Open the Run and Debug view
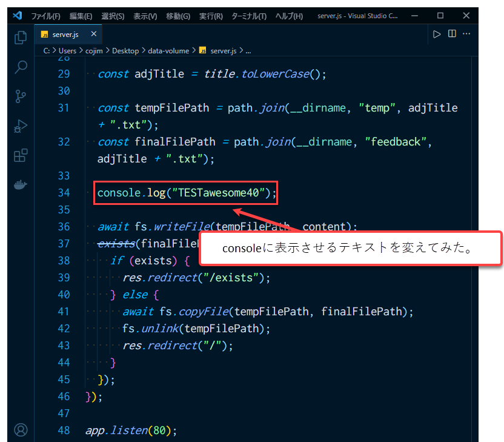 click(x=21, y=126)
